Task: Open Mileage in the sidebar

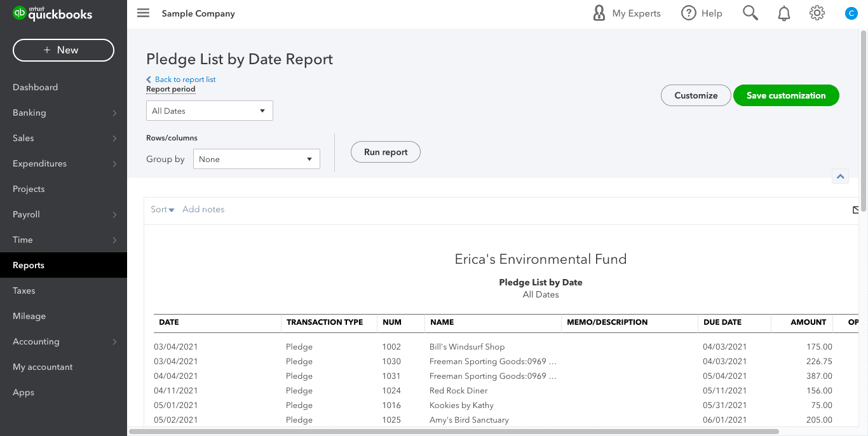Action: point(29,316)
